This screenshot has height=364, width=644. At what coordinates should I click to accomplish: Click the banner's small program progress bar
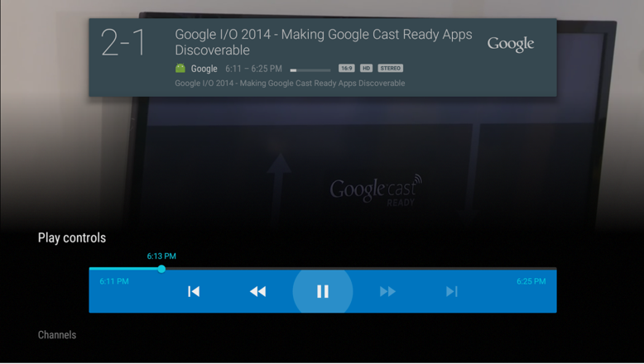(x=310, y=69)
